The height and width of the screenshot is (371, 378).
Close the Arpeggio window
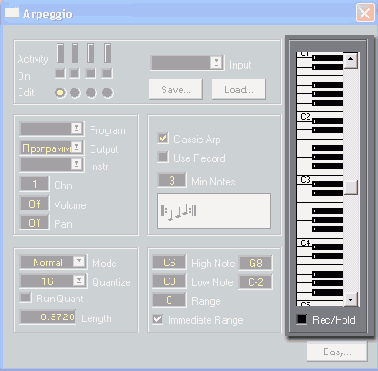pyautogui.click(x=365, y=13)
